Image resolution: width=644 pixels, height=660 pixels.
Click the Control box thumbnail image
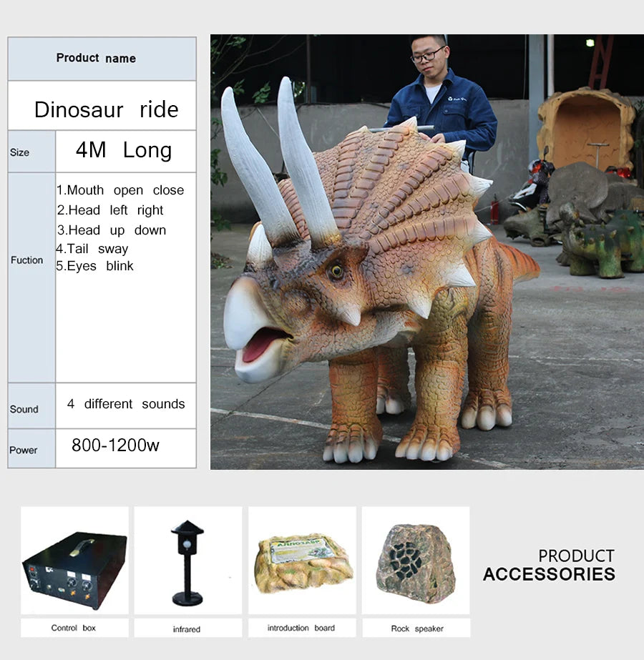(74, 560)
